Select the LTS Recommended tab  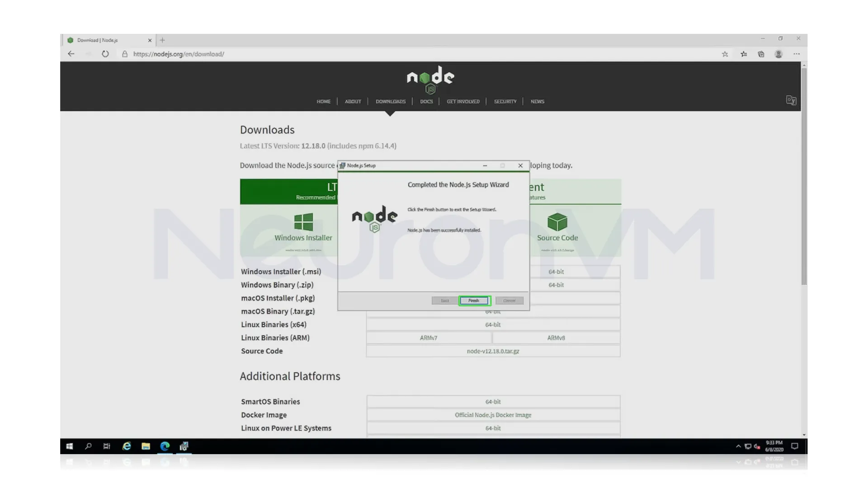[289, 192]
